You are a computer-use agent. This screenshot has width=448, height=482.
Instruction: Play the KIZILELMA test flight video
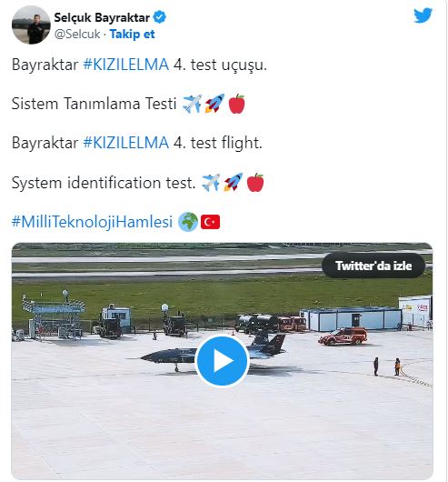coord(222,360)
